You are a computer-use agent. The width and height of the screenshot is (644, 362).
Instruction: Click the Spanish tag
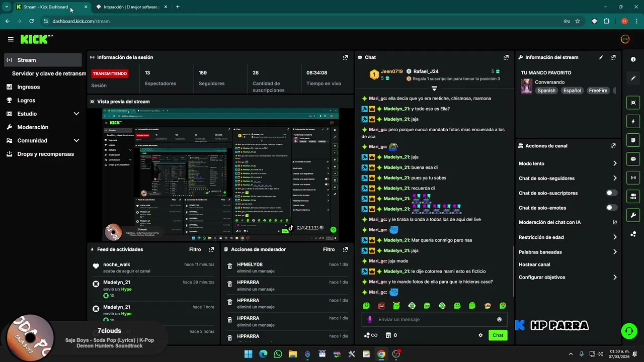point(546,90)
